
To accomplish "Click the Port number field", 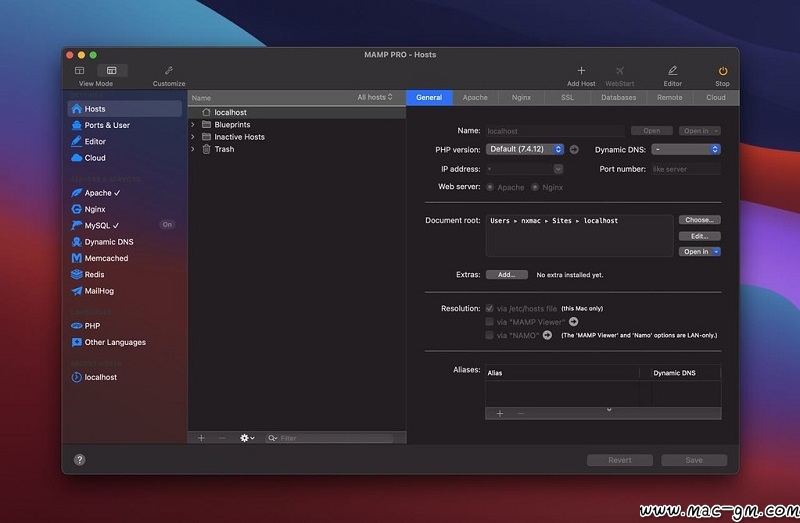I will 686,169.
